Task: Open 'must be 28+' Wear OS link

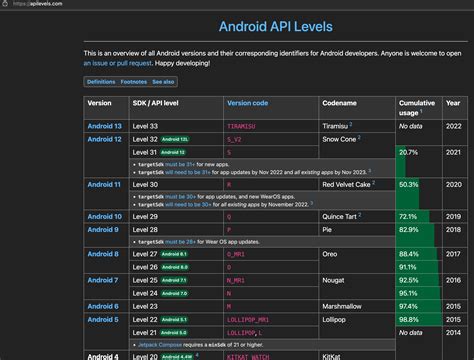Action: pyautogui.click(x=180, y=242)
